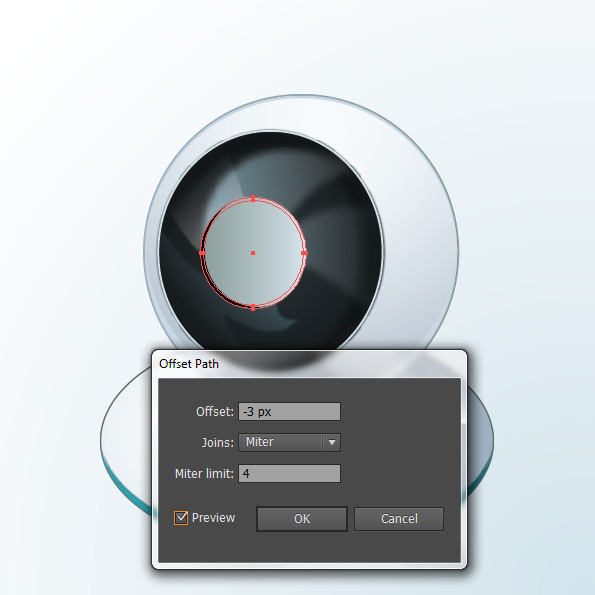Screen dimensions: 595x595
Task: Select the Miter value in Joins box
Action: tap(260, 442)
